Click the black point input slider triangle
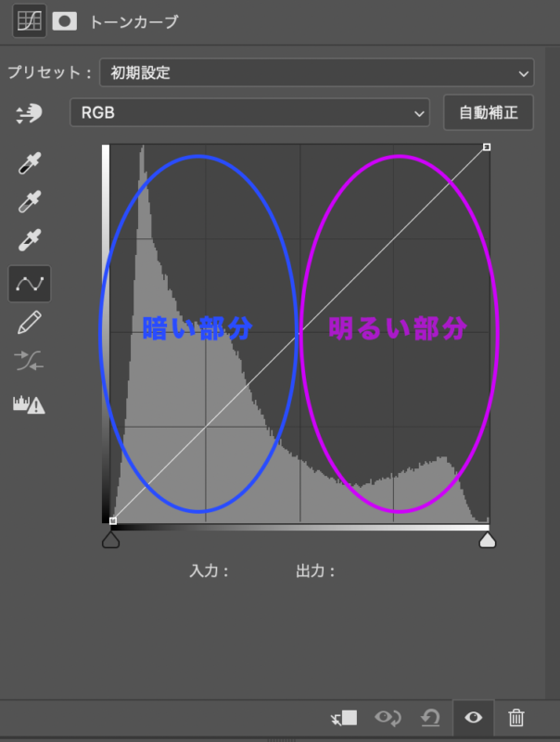The height and width of the screenshot is (742, 560). click(110, 540)
